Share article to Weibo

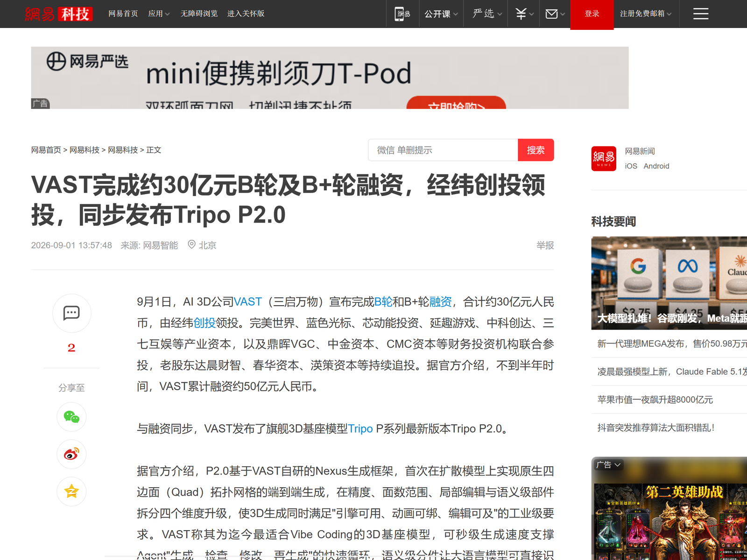(x=71, y=454)
